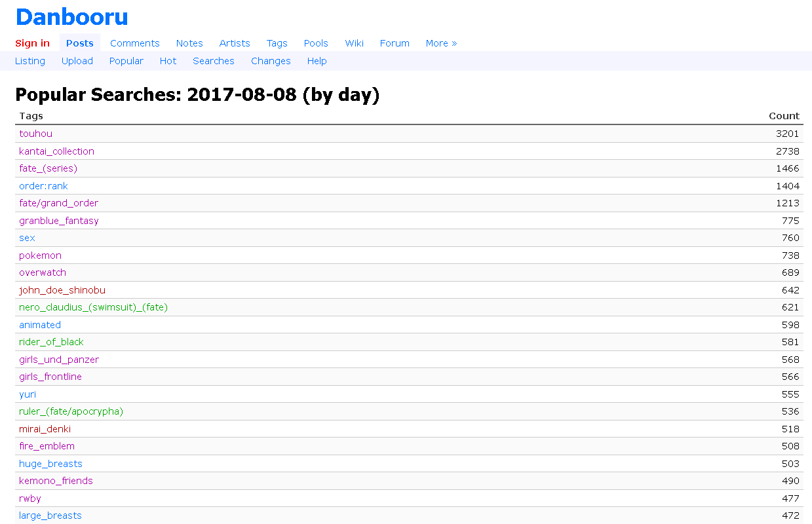The width and height of the screenshot is (812, 524).
Task: Open the Comments section
Action: click(135, 43)
